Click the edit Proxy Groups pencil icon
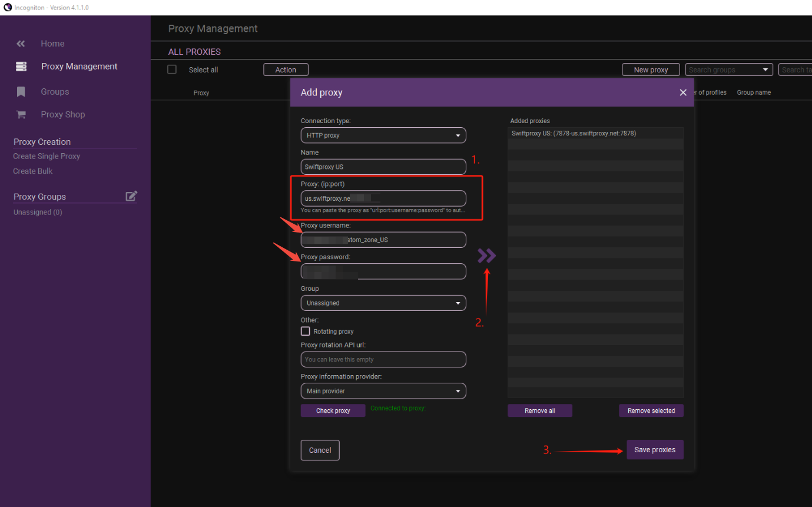 [x=131, y=196]
